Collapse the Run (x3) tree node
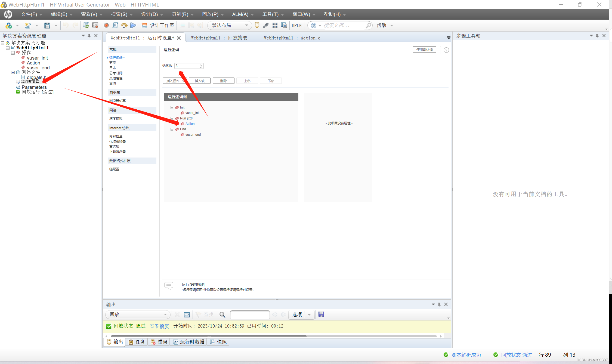This screenshot has width=612, height=364. point(172,118)
